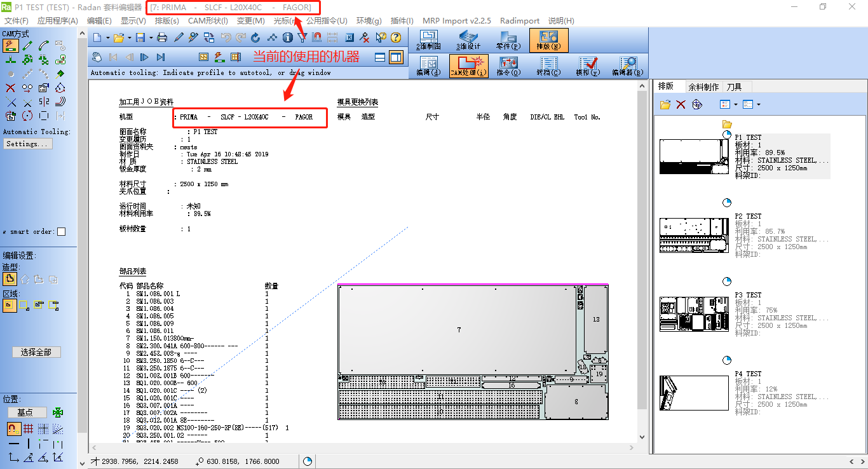Switch to horizontal split view icon
The height and width of the screenshot is (469, 868).
[x=380, y=57]
